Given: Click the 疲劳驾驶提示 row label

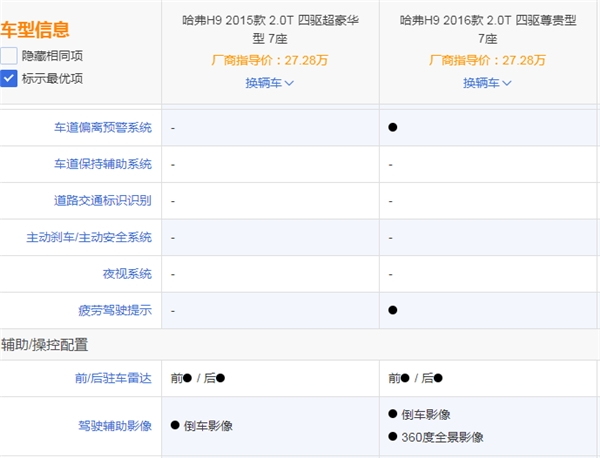Looking at the screenshot, I should point(115,311).
